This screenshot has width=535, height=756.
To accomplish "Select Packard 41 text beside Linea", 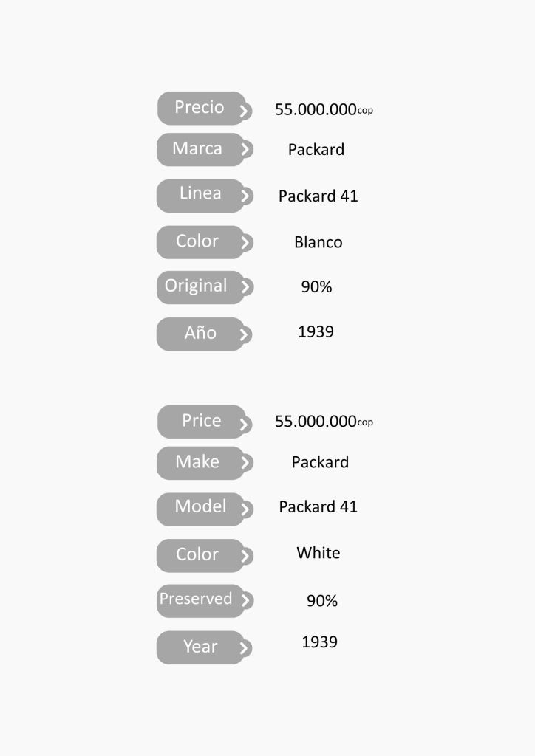I will point(318,196).
